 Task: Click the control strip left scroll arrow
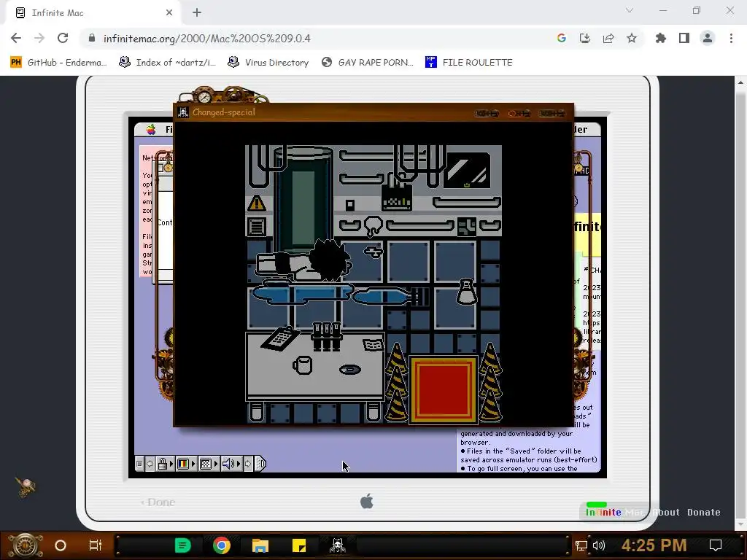tap(150, 463)
